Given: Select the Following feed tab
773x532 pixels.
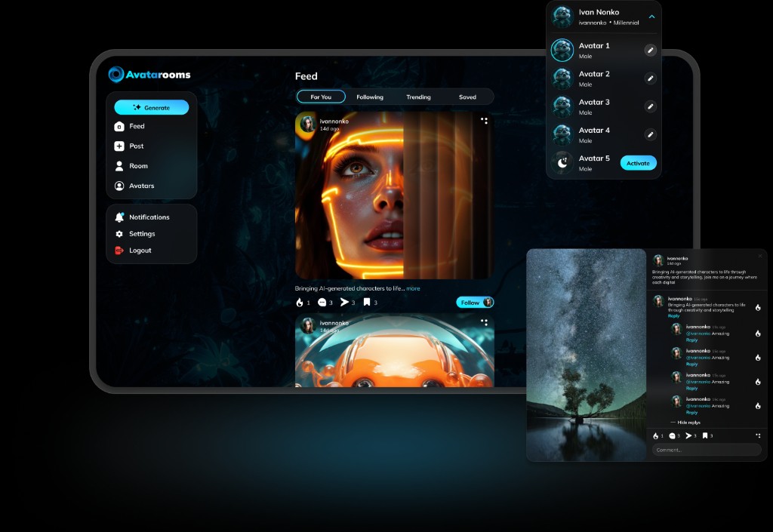Looking at the screenshot, I should pyautogui.click(x=370, y=97).
